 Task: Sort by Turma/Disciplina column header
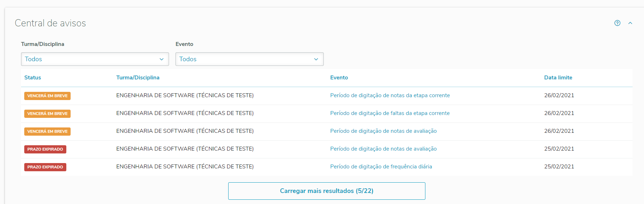138,78
